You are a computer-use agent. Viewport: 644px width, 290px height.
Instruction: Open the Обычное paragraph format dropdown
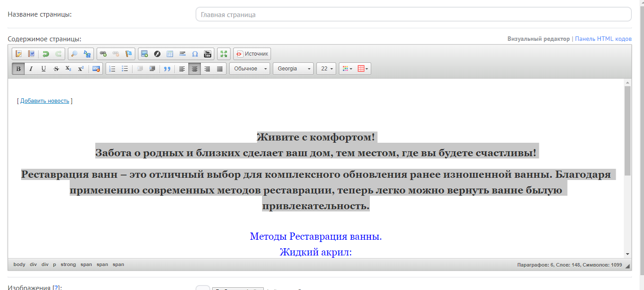249,69
